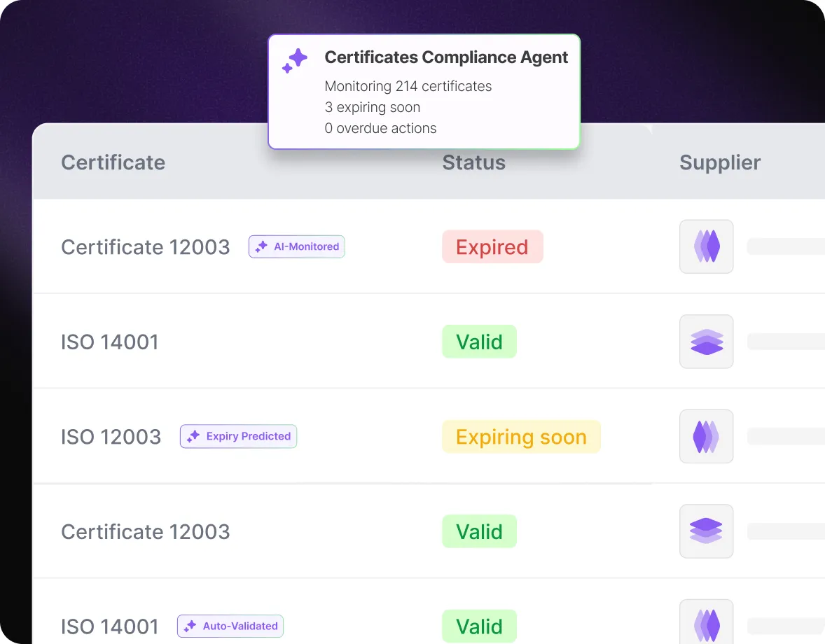Open supplier icon in Auto-Validated row
The width and height of the screenshot is (825, 644).
coord(706,622)
